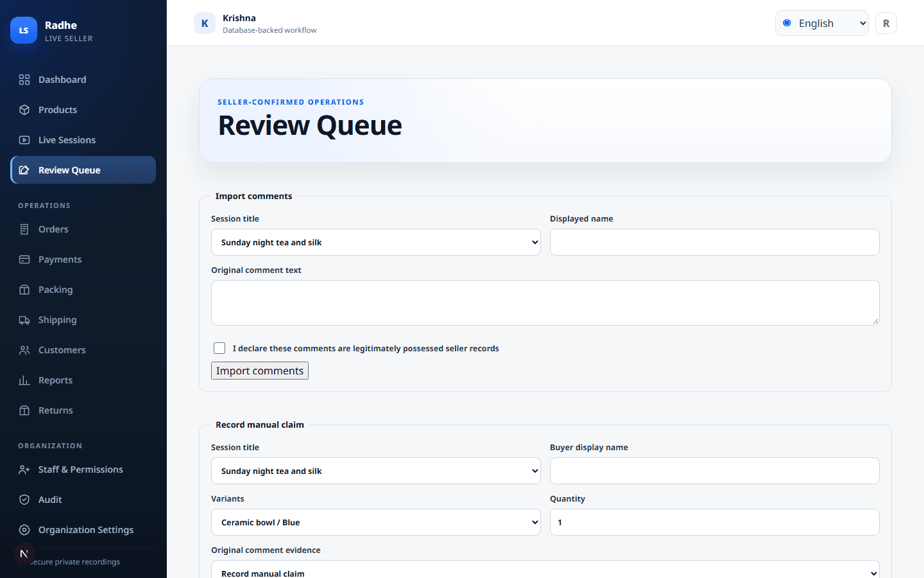
Task: Go to Dashboard in the sidebar
Action: [x=83, y=80]
